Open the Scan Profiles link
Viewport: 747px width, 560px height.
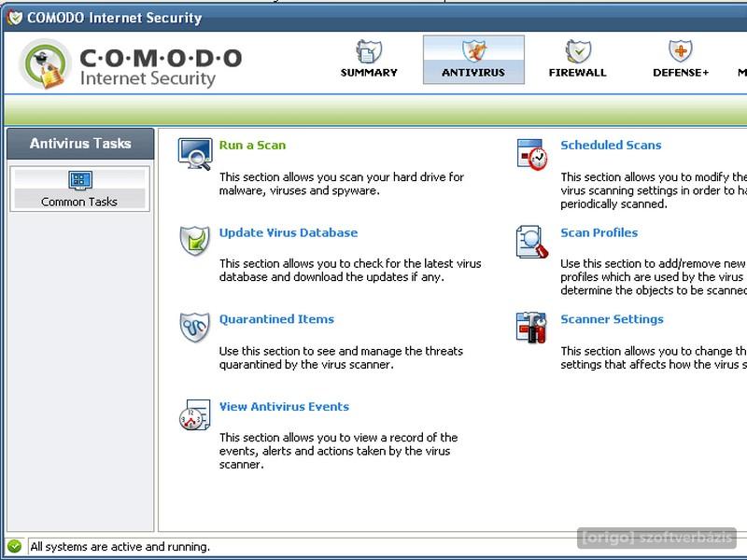click(x=599, y=232)
